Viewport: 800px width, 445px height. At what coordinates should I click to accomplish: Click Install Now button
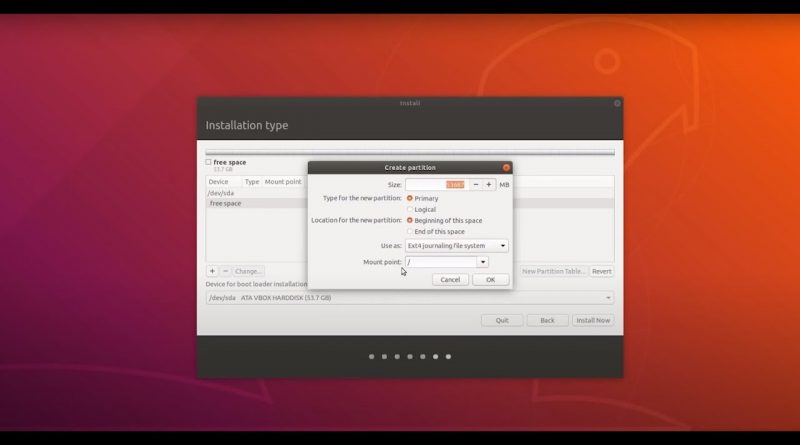click(593, 320)
